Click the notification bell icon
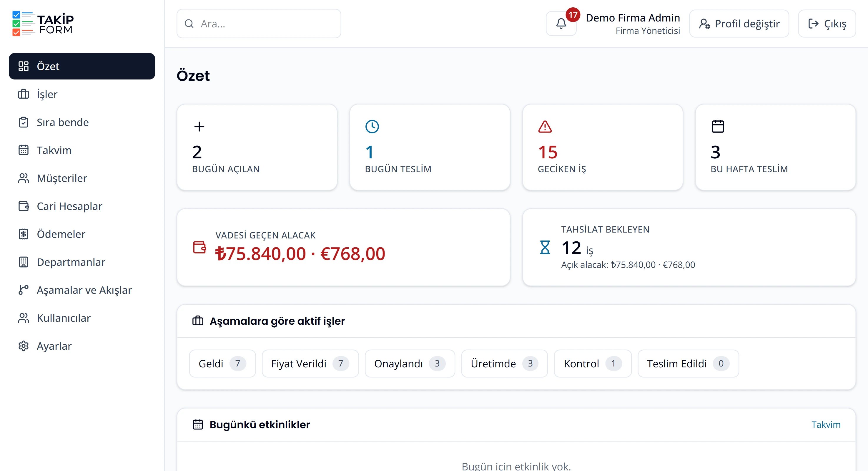Screen dimensions: 868x471 (561, 24)
